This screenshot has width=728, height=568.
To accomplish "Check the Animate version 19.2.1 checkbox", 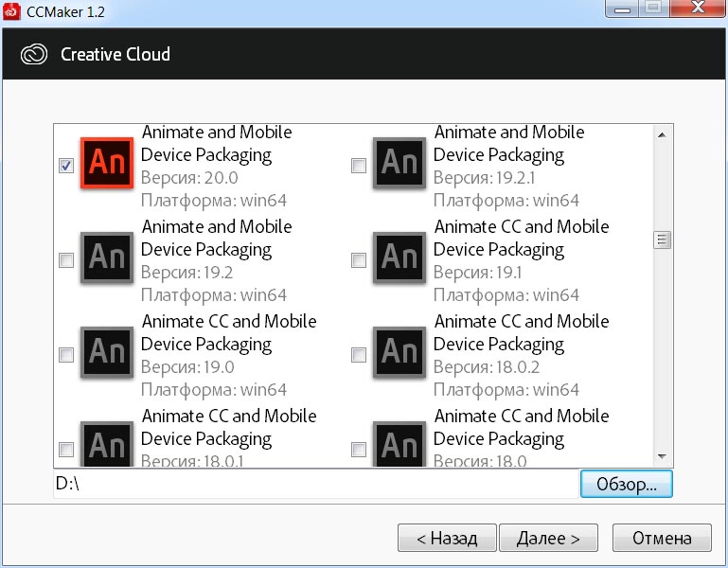I will coord(359,166).
